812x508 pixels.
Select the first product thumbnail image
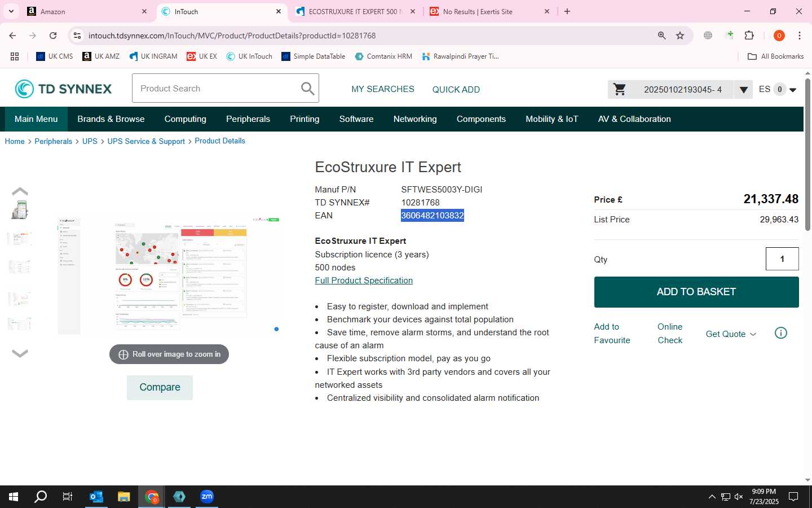click(20, 210)
